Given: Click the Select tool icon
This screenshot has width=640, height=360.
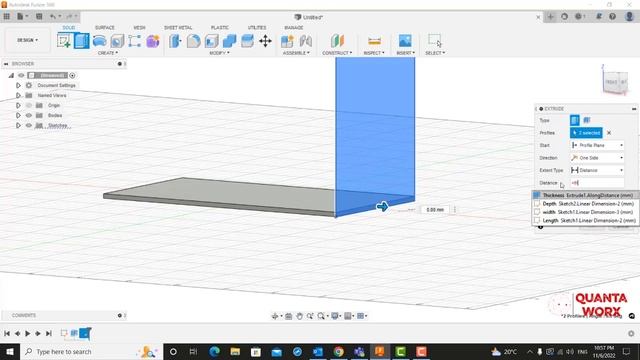Looking at the screenshot, I should [435, 41].
